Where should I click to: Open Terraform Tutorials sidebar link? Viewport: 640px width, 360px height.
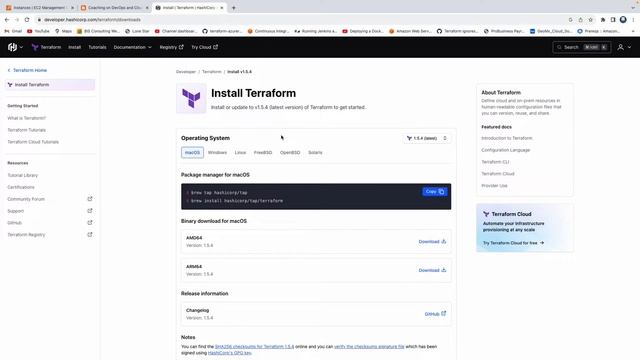[27, 130]
